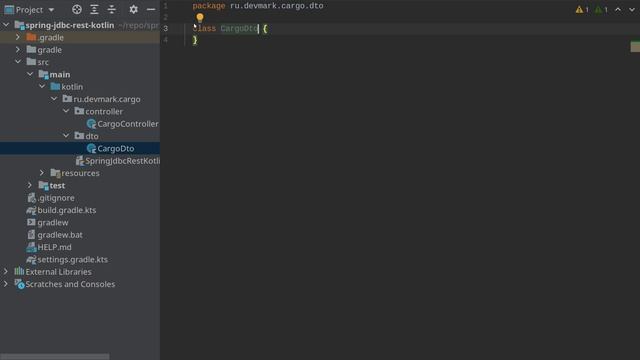The width and height of the screenshot is (640, 360).
Task: Click the error stripe marker on right
Action: pyautogui.click(x=635, y=47)
